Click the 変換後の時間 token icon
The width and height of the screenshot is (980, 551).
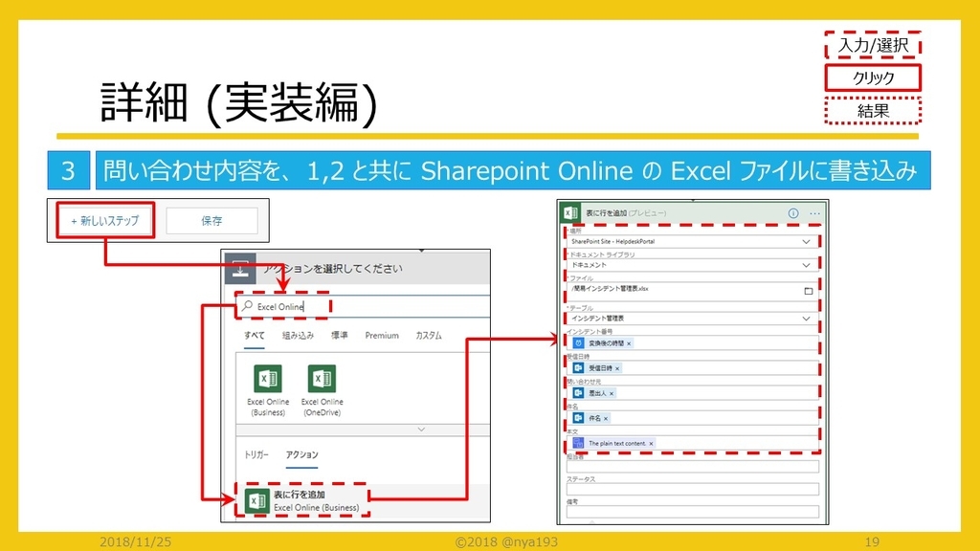[578, 343]
